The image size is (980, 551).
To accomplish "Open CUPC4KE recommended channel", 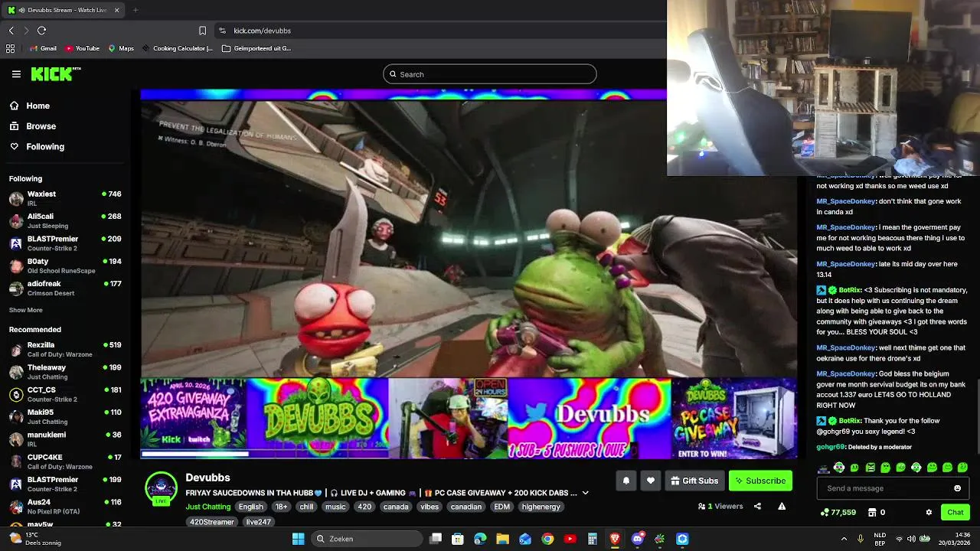I will tap(65, 461).
